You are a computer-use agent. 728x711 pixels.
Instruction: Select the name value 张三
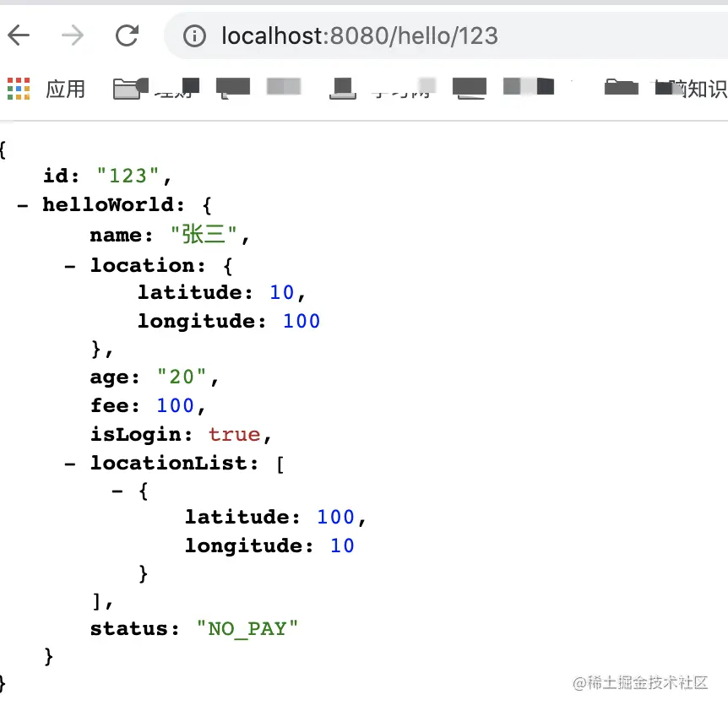[x=204, y=235]
